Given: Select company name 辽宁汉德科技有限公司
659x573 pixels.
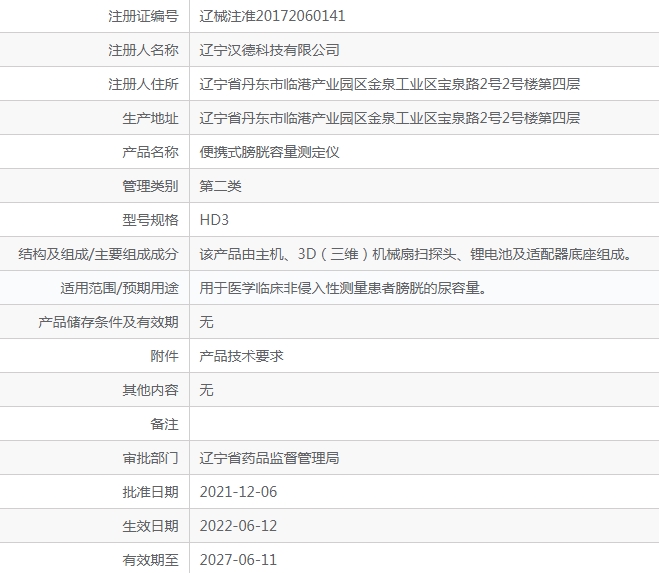Looking at the screenshot, I should click(x=269, y=50).
